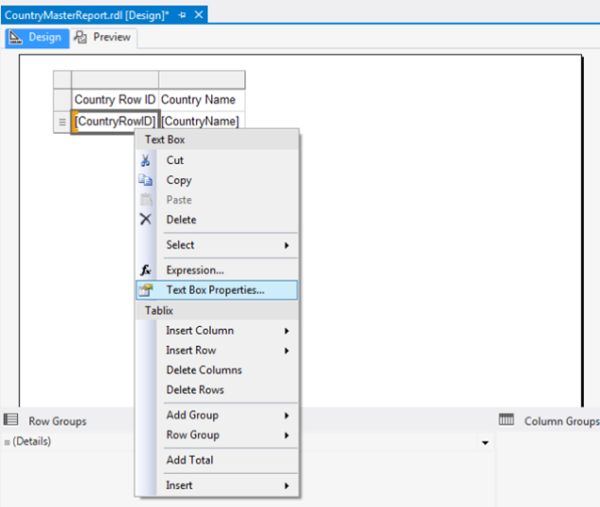Click the Copy pages icon
Viewport: 600px width, 507px height.
(x=145, y=180)
